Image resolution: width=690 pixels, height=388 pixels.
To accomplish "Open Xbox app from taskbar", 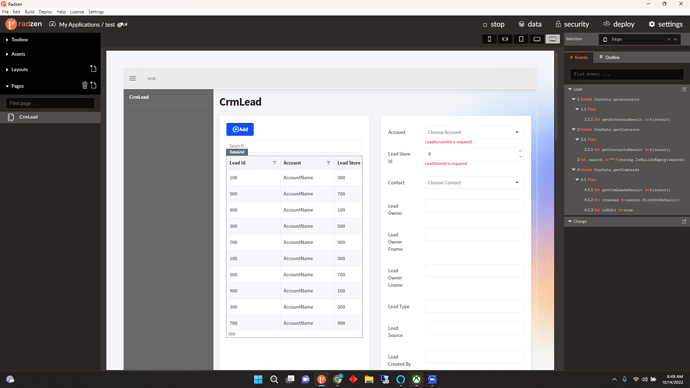I will [x=416, y=379].
